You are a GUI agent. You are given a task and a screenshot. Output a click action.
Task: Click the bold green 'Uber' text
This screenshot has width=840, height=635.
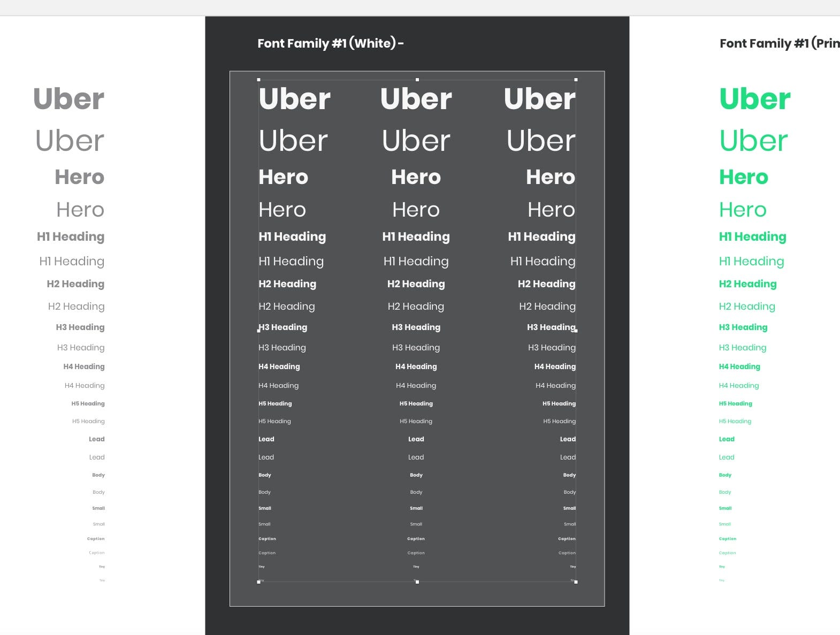pyautogui.click(x=755, y=99)
